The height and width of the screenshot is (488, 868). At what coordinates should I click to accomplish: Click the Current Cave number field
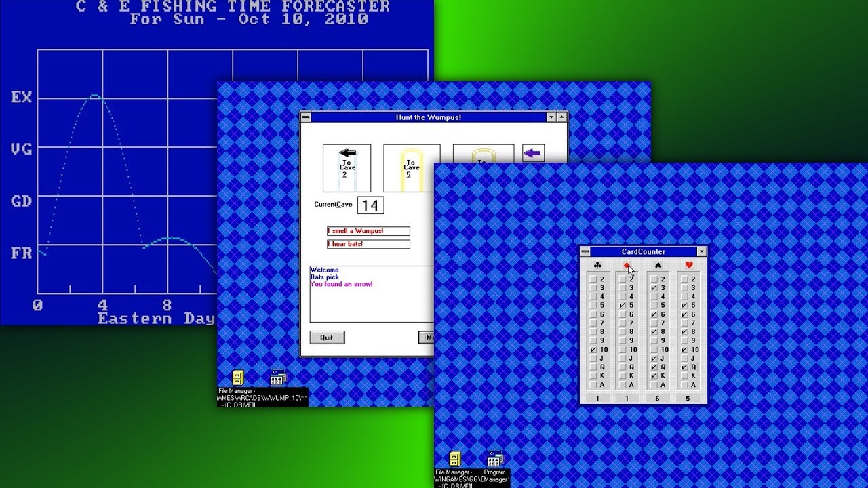[x=370, y=205]
